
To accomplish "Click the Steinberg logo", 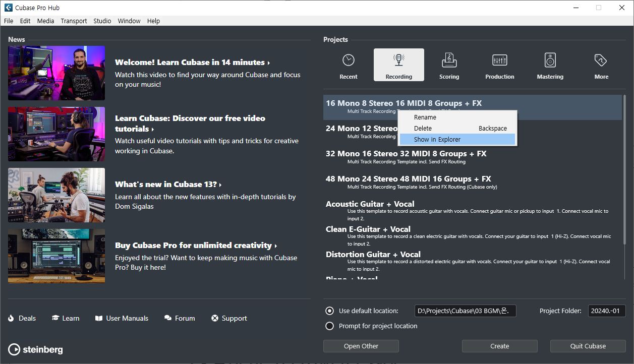I will point(36,349).
